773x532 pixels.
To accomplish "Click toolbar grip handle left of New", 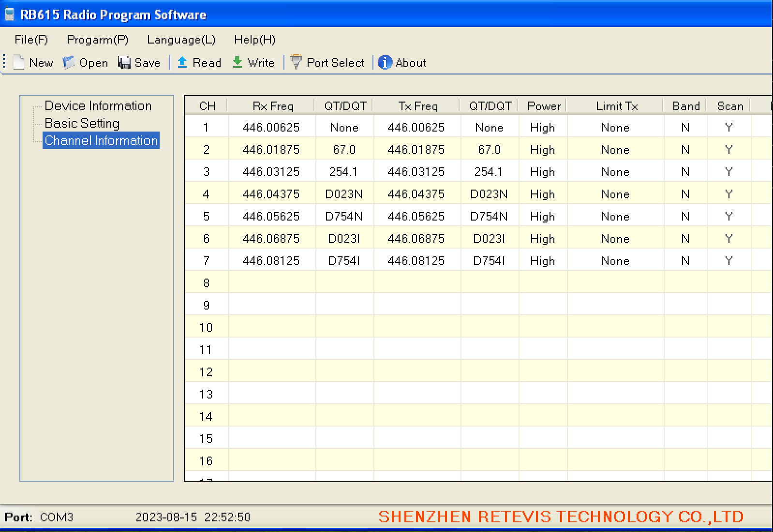I will coord(4,62).
